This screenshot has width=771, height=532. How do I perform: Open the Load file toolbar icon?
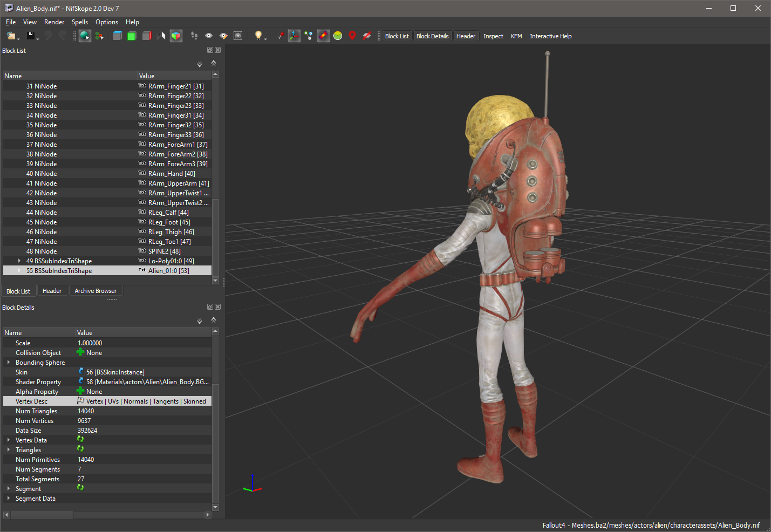pyautogui.click(x=10, y=36)
